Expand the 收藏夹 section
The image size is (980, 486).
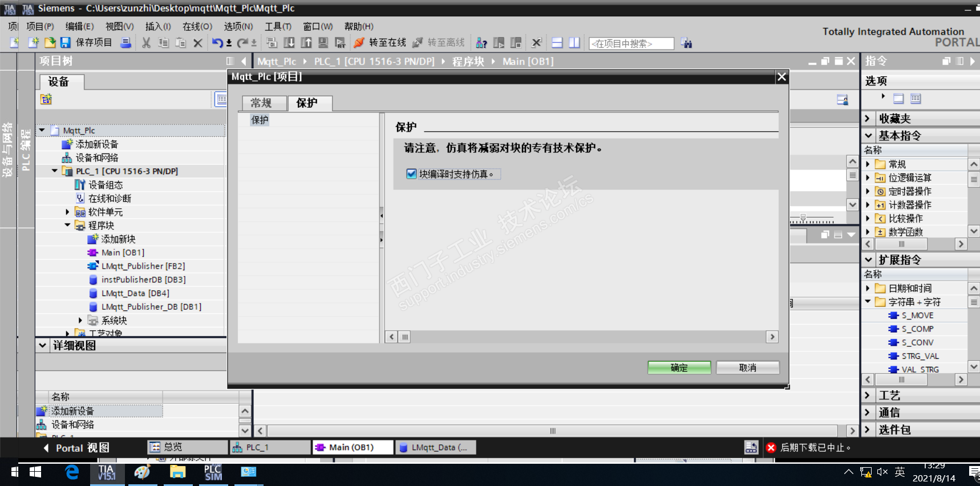pos(868,119)
